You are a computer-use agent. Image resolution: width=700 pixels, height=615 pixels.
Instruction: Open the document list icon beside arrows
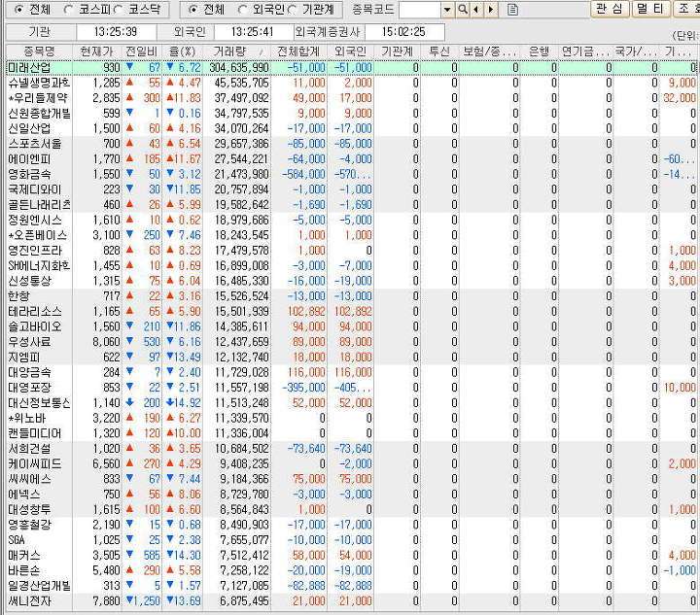point(513,10)
